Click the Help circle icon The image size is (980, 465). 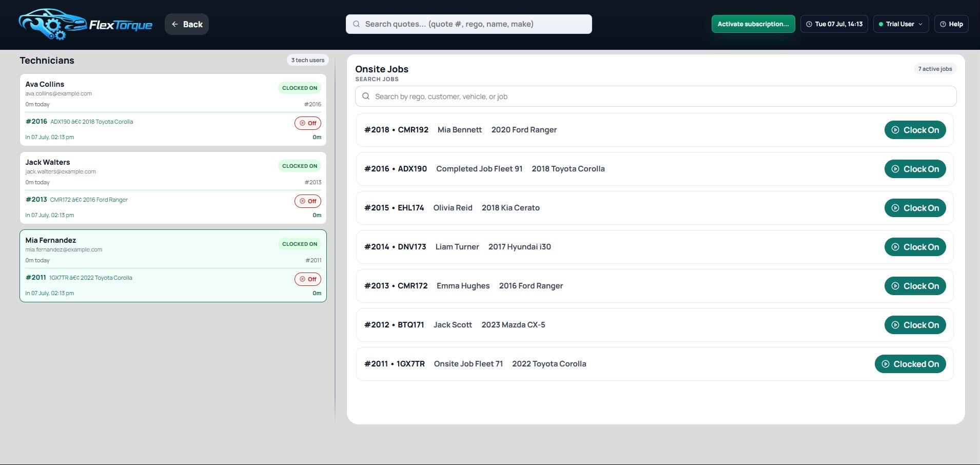coord(943,24)
